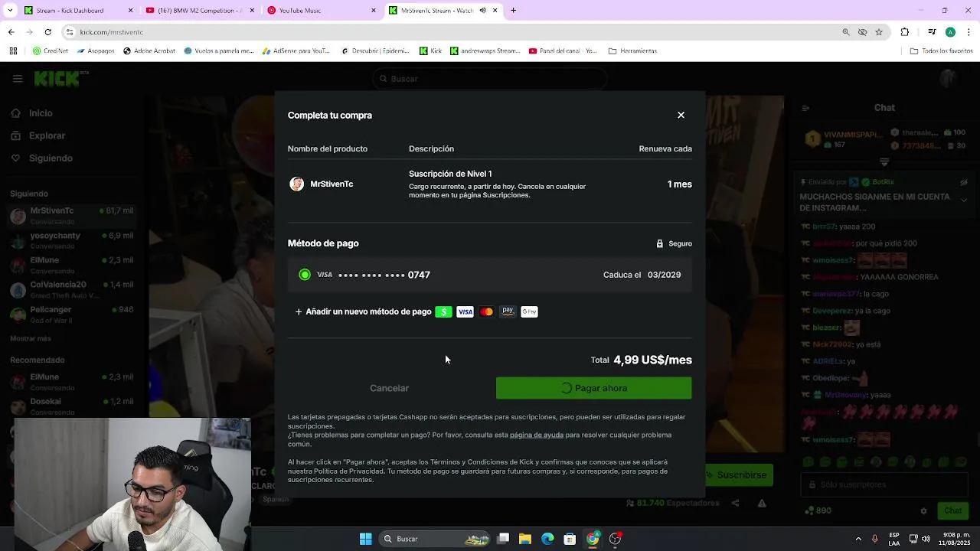The image size is (980, 551).
Task: Open the CrediNet bookmark
Action: (x=51, y=51)
